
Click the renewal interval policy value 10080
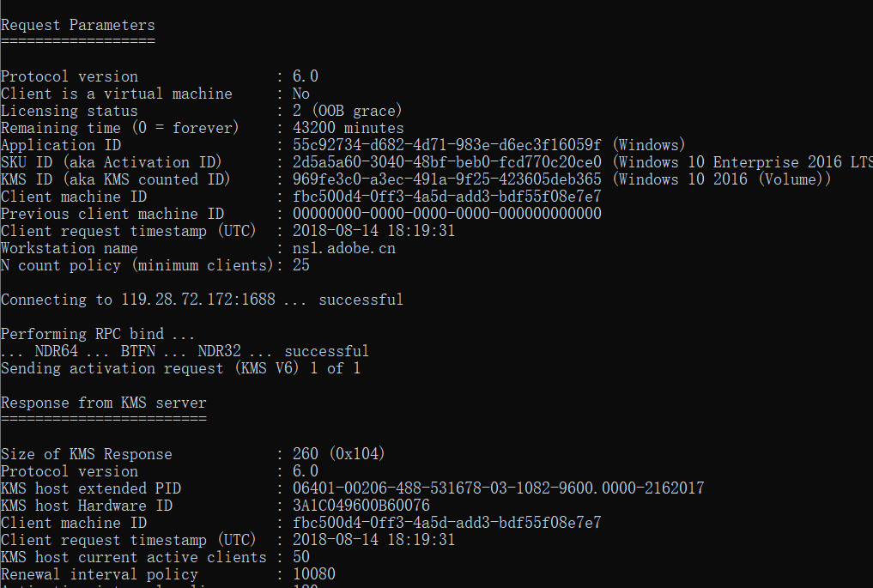coord(314,574)
